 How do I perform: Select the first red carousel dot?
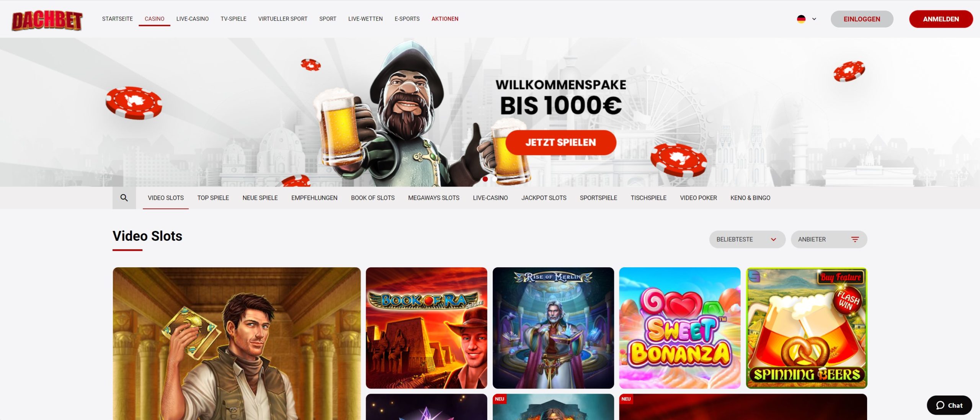485,179
